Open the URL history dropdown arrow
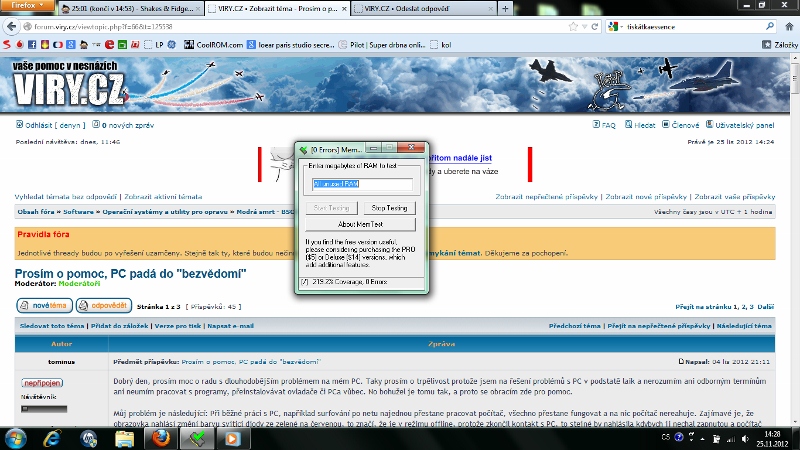 pos(584,27)
